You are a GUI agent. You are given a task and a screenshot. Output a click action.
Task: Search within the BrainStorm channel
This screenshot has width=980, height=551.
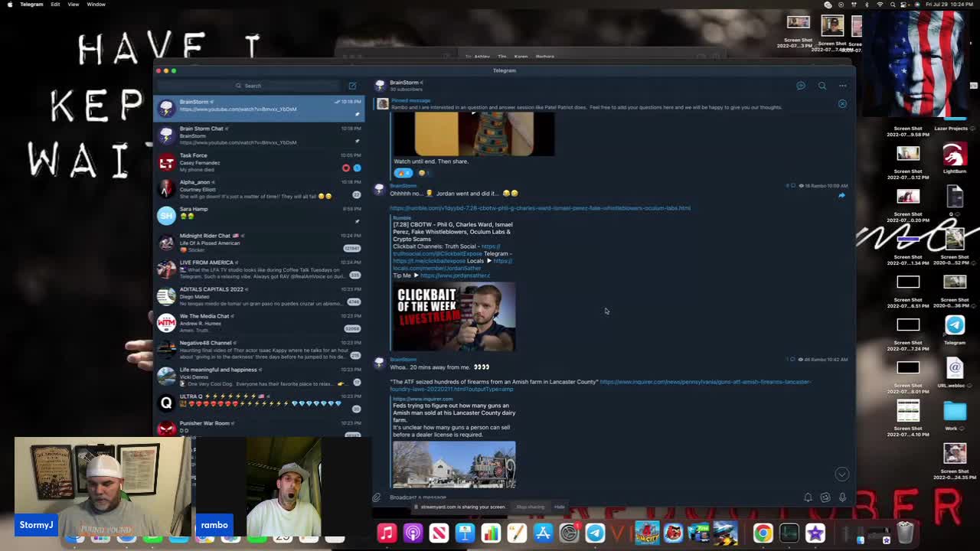[822, 86]
